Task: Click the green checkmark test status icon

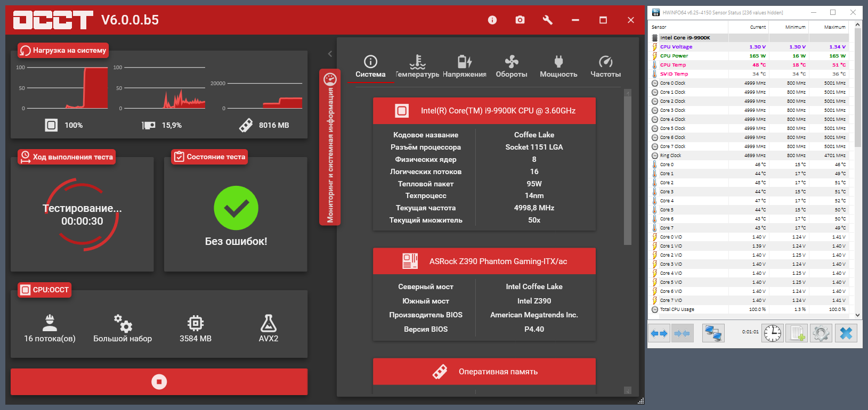Action: [236, 208]
